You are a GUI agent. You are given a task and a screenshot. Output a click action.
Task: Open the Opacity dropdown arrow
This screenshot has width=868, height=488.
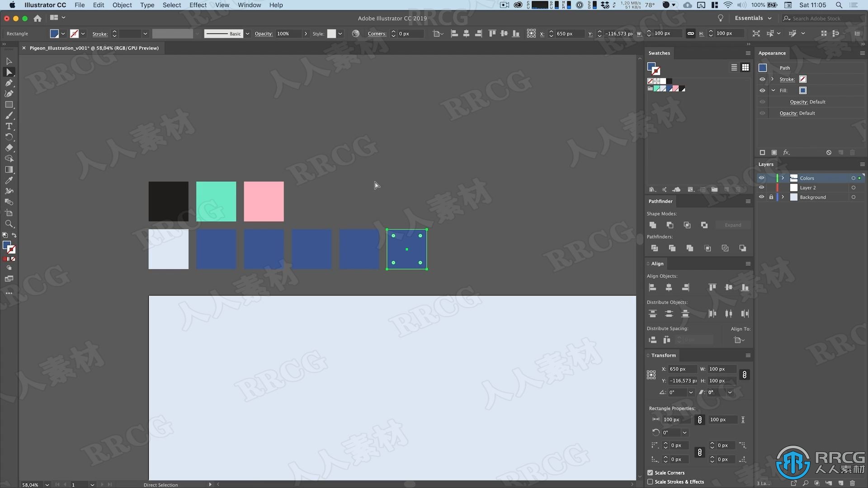pos(306,33)
